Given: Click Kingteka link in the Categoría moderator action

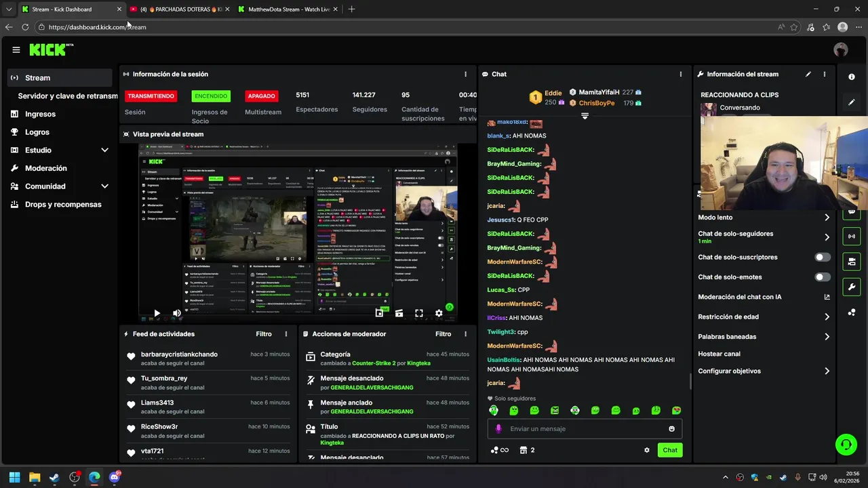Looking at the screenshot, I should (419, 363).
